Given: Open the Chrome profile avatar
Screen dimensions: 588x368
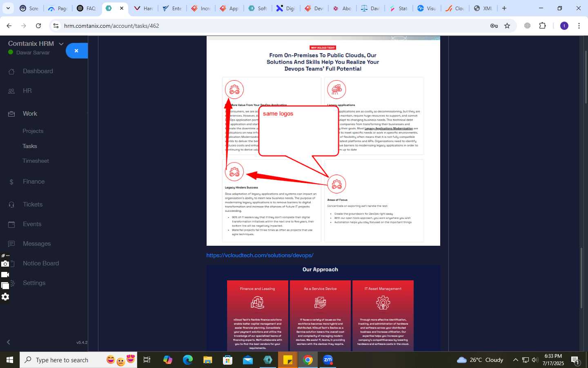Looking at the screenshot, I should coord(564,26).
